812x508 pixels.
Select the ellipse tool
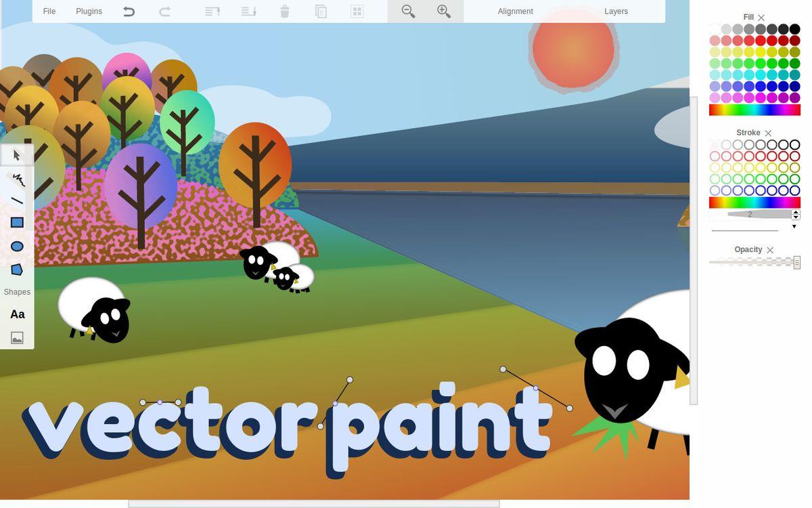click(x=17, y=247)
